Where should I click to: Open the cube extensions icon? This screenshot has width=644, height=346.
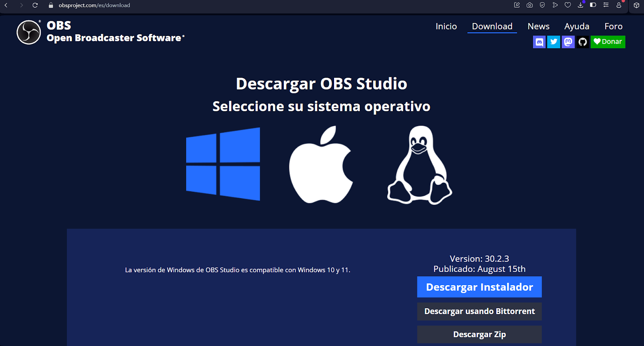point(636,5)
